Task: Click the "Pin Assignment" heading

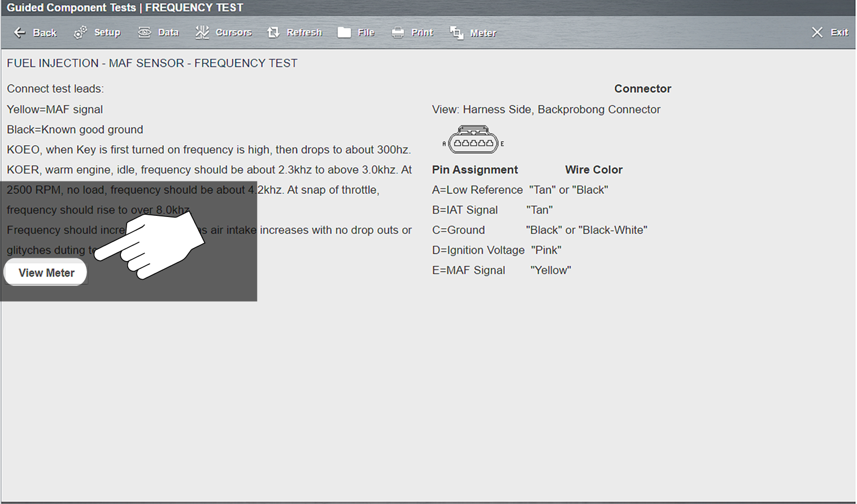Action: tap(475, 170)
